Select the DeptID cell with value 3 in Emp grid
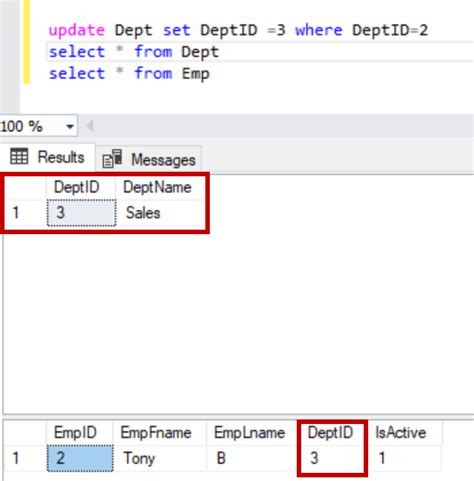 [332, 458]
